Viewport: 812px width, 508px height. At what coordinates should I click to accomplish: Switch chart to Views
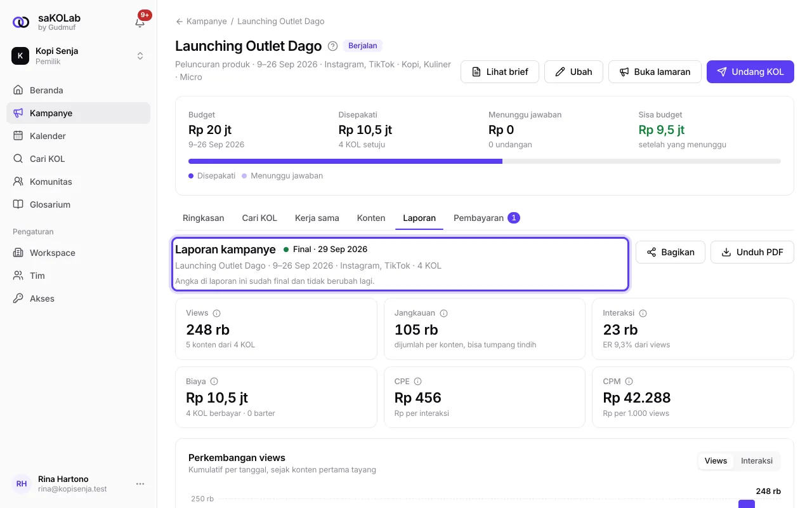(x=716, y=461)
